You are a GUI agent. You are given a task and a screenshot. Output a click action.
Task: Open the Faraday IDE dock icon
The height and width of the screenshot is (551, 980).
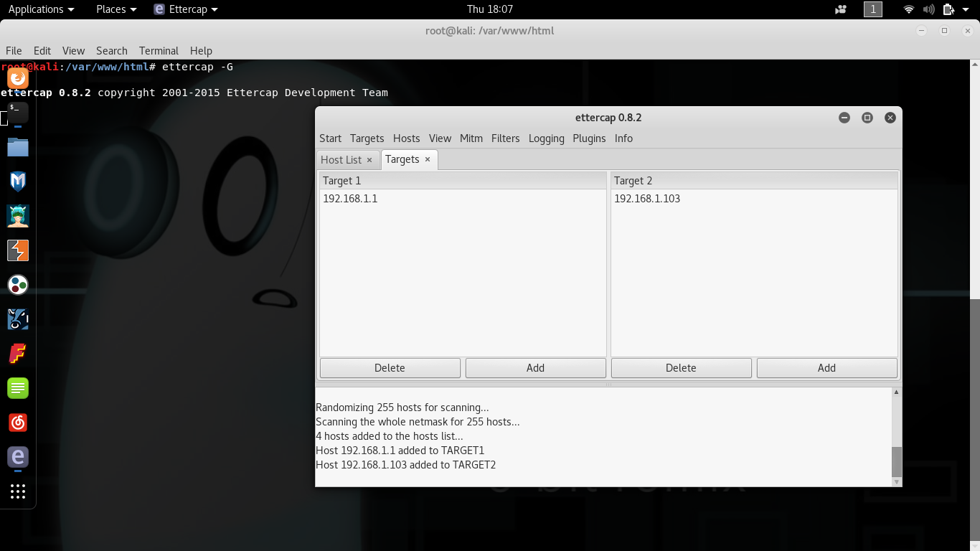(x=18, y=354)
